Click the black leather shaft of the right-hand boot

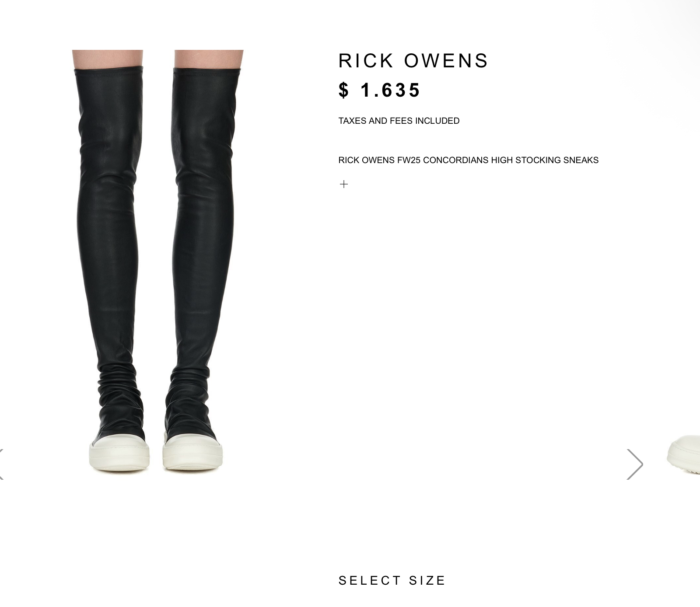click(x=203, y=219)
